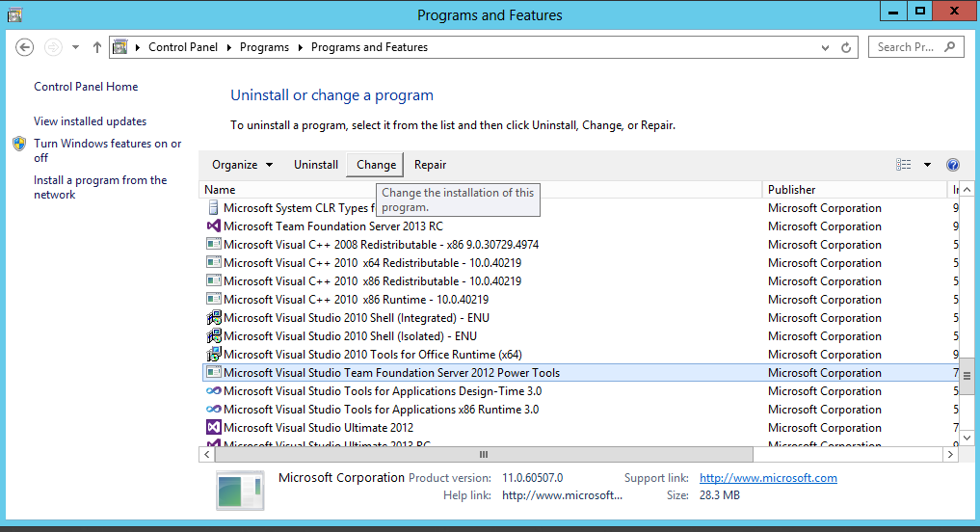Click Programs and Features breadcrumb
The image size is (980, 532).
click(369, 47)
